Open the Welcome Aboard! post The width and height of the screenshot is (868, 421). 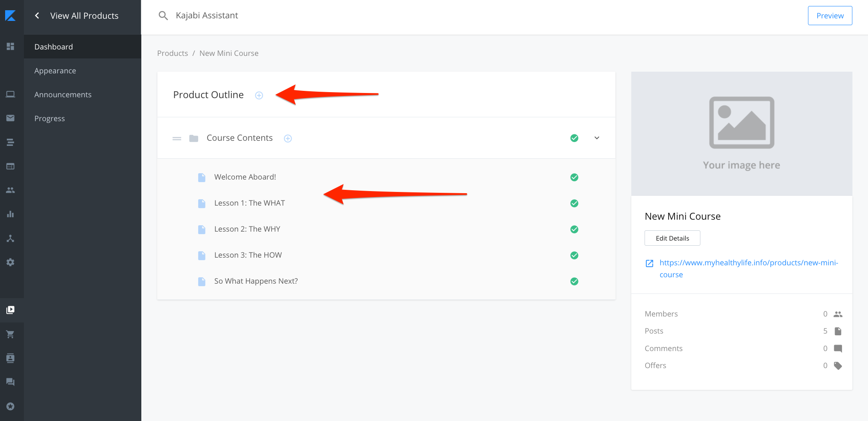pos(245,177)
